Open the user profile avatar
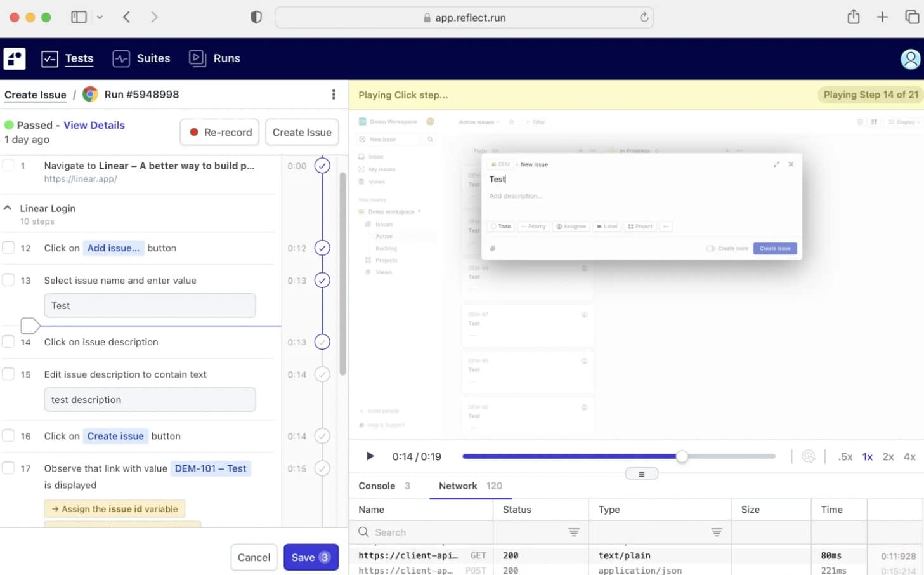Screen dimensions: 924x575 pos(911,59)
